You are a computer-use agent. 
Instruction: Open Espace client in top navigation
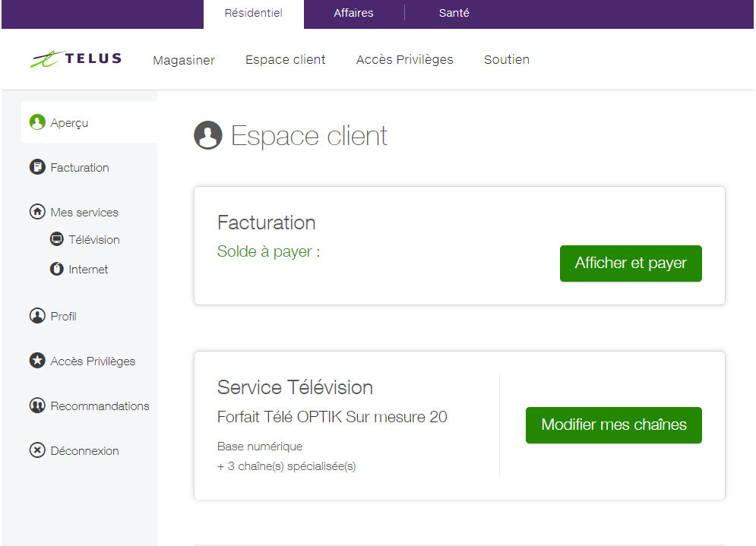click(286, 60)
